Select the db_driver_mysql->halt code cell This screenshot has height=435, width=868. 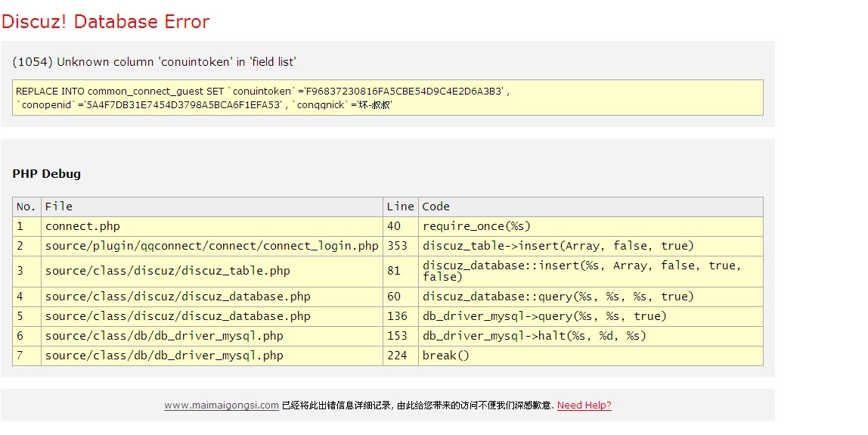tap(534, 336)
